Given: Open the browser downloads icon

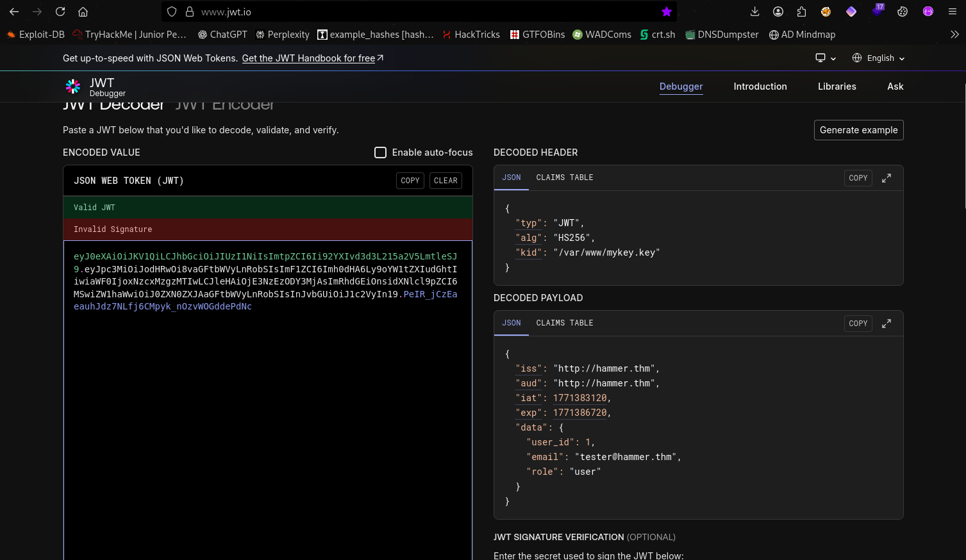Looking at the screenshot, I should tap(754, 12).
